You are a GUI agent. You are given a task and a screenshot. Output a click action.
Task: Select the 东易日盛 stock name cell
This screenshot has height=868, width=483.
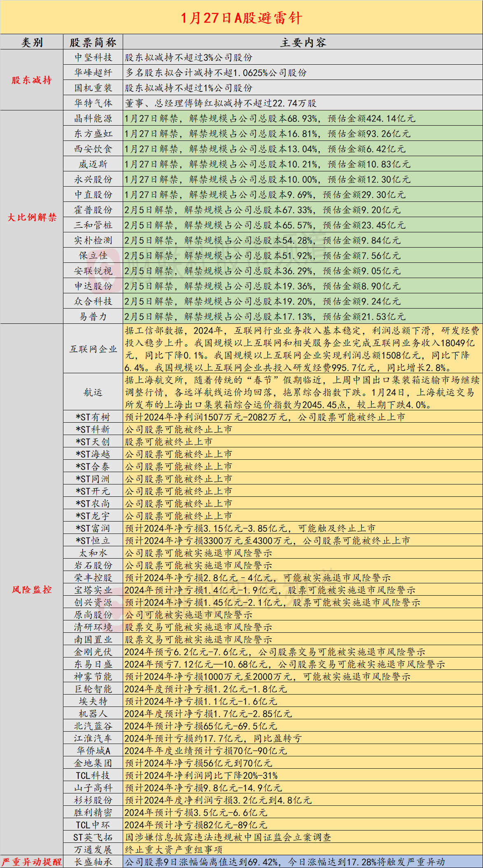[93, 664]
